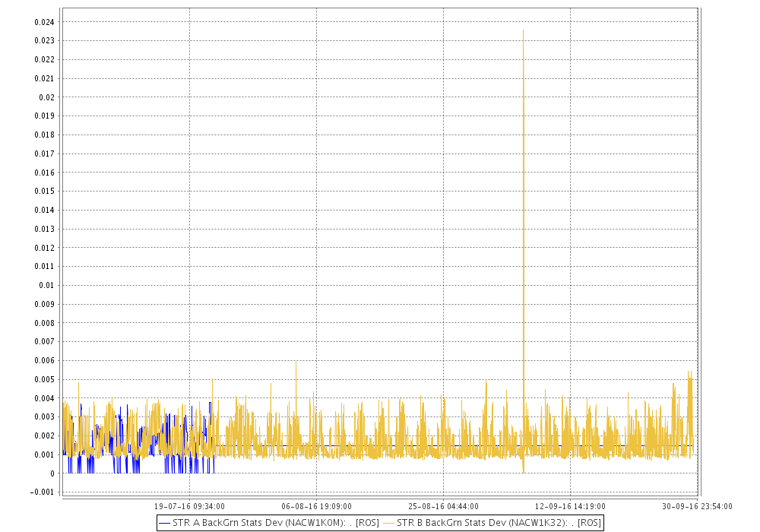Select the 25-08-16 04:44:00 x-axis label
This screenshot has height=532, width=760.
click(x=443, y=506)
